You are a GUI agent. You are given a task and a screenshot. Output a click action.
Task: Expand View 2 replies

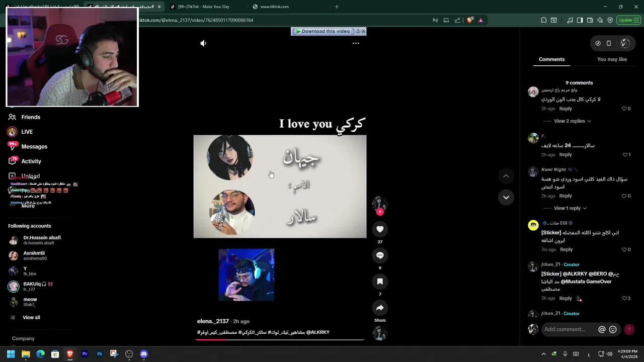pyautogui.click(x=572, y=121)
